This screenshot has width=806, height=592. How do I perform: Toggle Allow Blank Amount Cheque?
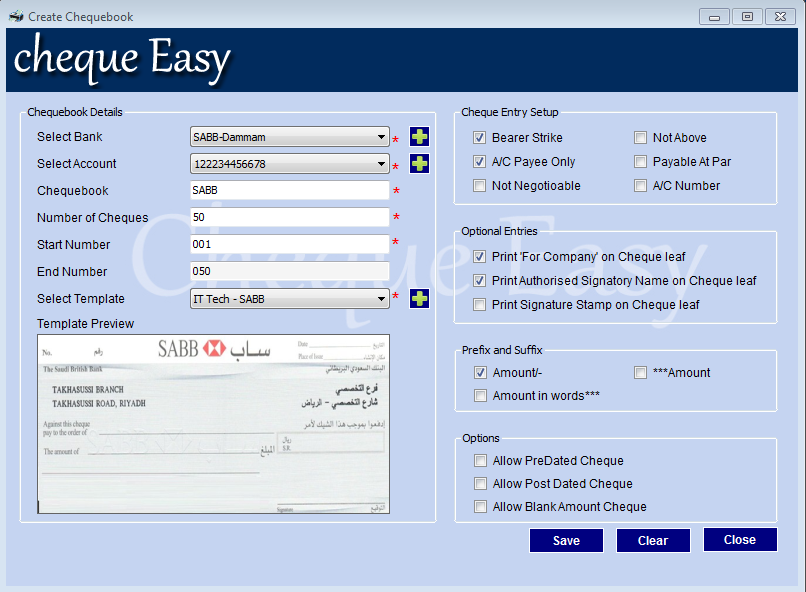480,506
